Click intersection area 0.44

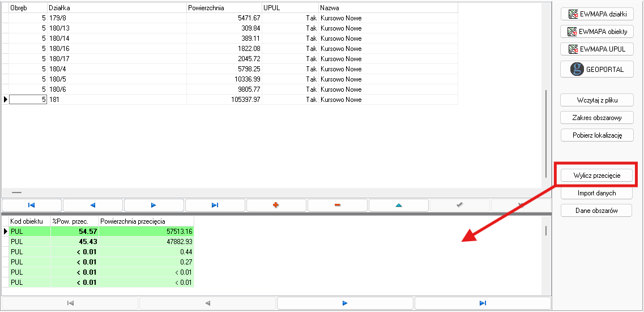pyautogui.click(x=146, y=251)
